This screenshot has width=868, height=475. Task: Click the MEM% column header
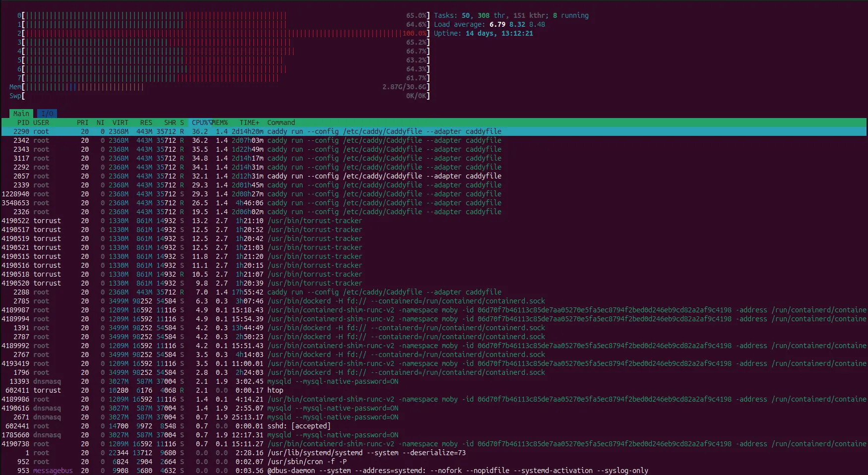pyautogui.click(x=220, y=122)
